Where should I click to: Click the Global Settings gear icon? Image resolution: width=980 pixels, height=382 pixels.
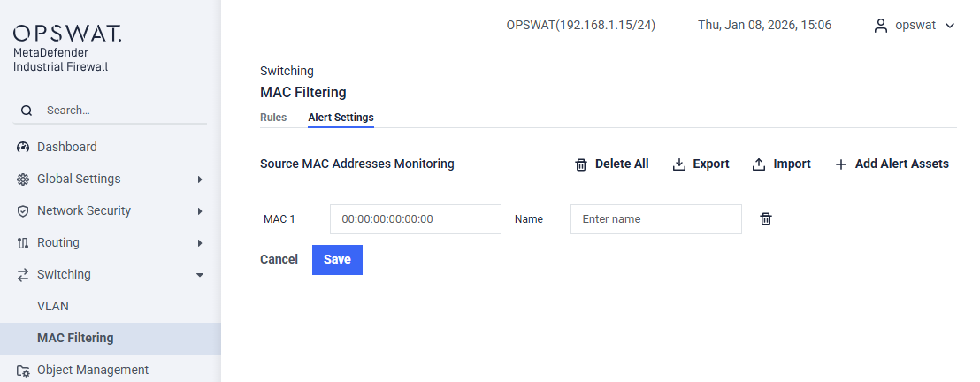click(24, 180)
